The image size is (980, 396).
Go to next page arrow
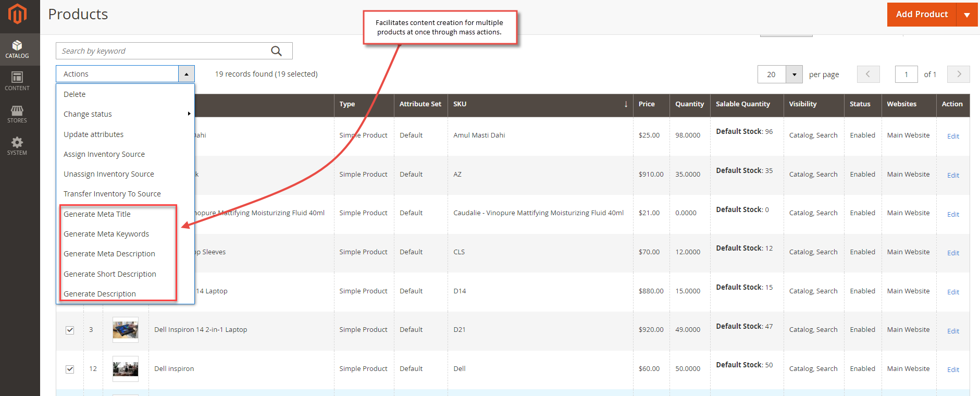958,74
